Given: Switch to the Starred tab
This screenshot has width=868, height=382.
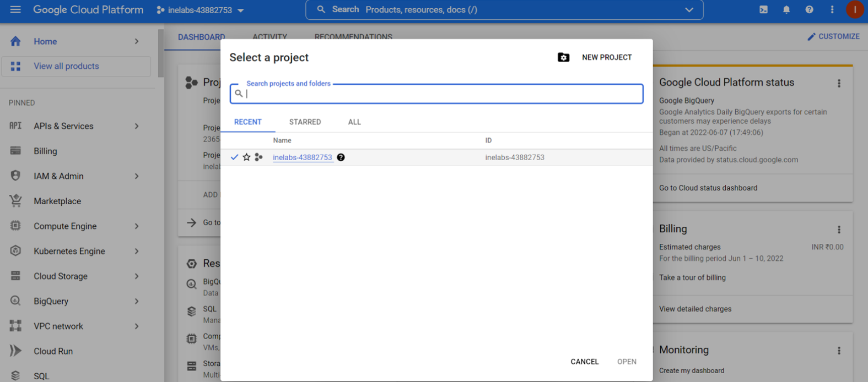Looking at the screenshot, I should coord(305,122).
